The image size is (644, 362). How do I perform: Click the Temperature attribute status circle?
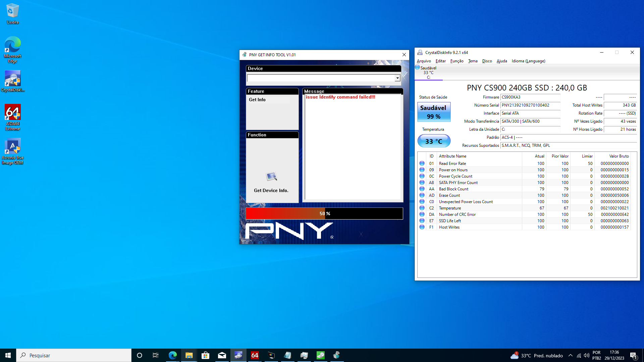point(422,208)
